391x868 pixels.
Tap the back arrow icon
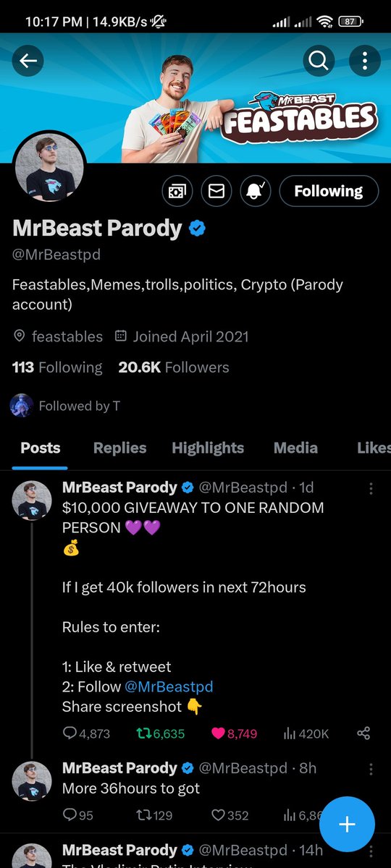pyautogui.click(x=28, y=61)
